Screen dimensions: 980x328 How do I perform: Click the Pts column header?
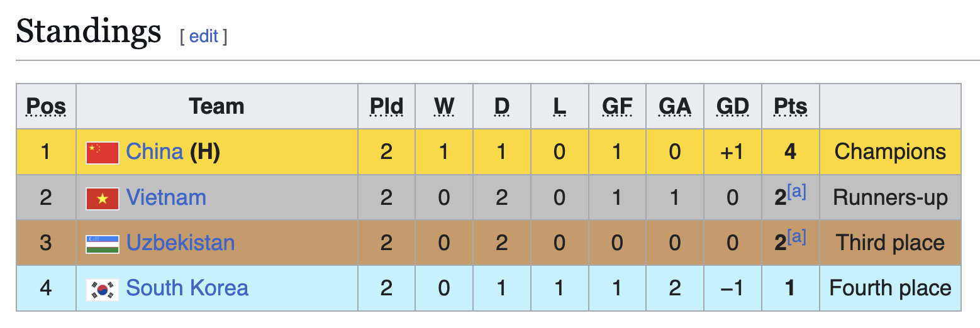point(791,107)
